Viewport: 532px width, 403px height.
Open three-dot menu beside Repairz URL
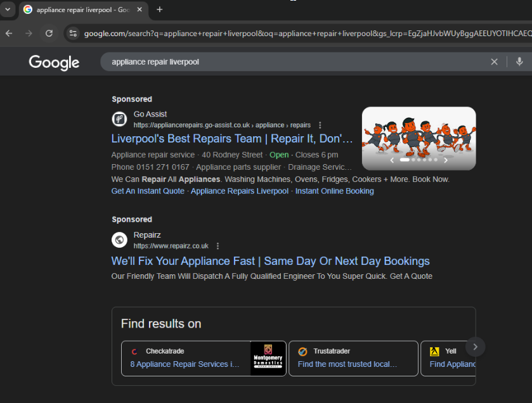[217, 246]
